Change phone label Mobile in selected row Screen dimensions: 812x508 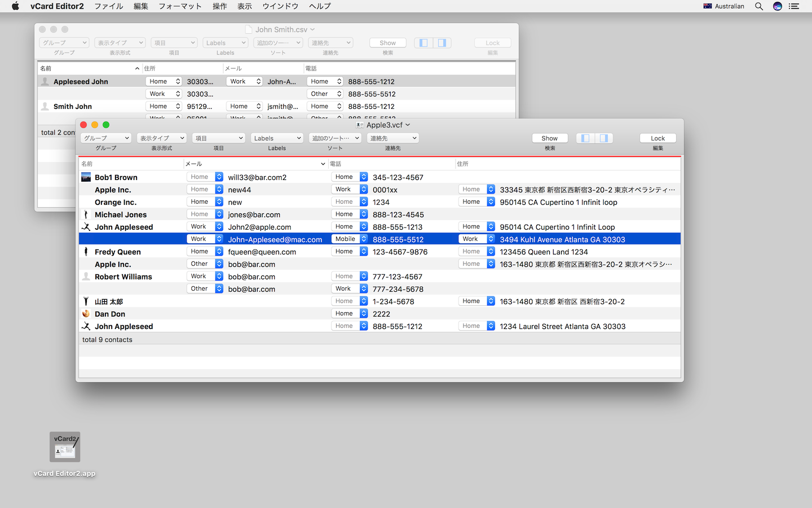[350, 239]
